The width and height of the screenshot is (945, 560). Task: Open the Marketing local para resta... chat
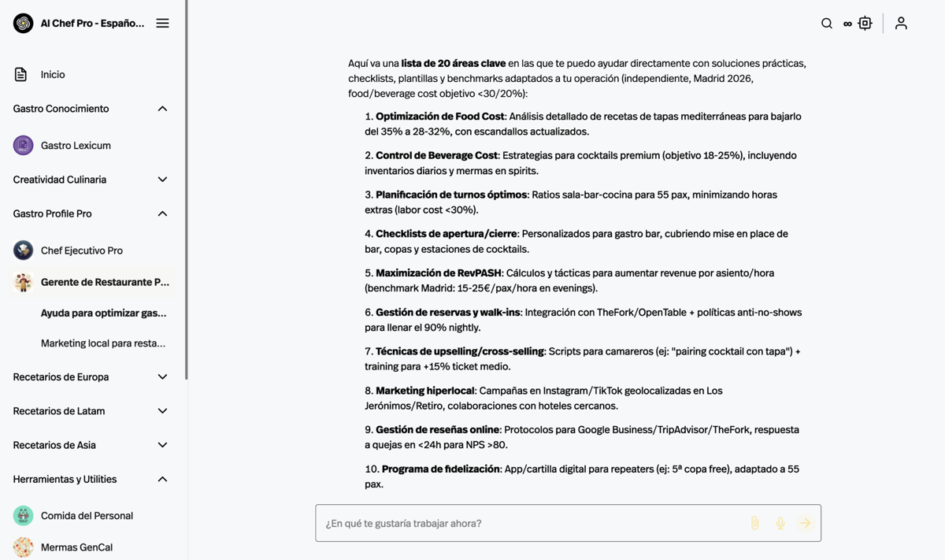pos(103,343)
